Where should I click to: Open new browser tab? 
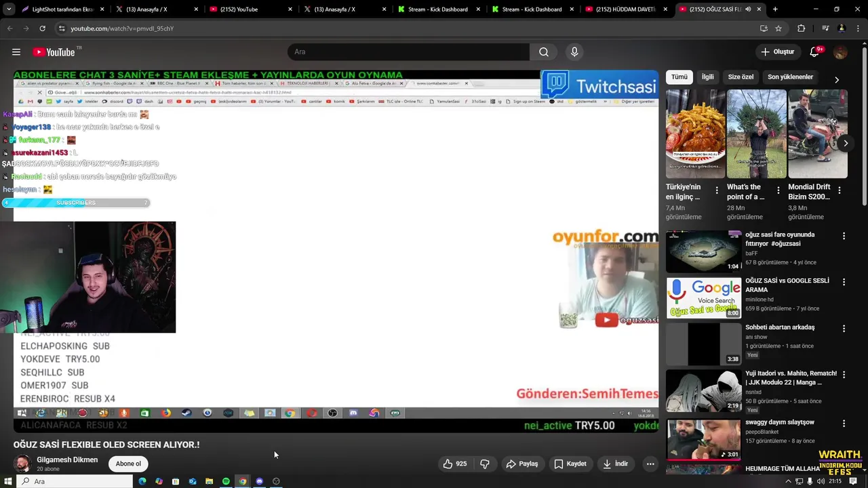coord(775,9)
